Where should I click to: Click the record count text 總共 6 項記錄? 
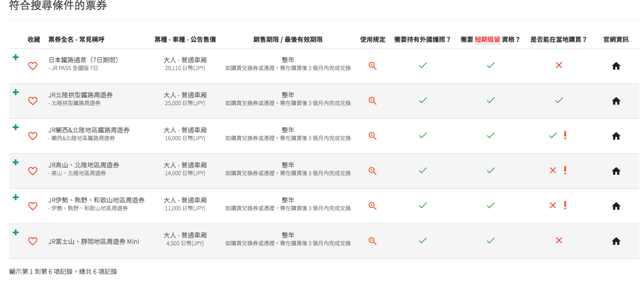tap(98, 272)
